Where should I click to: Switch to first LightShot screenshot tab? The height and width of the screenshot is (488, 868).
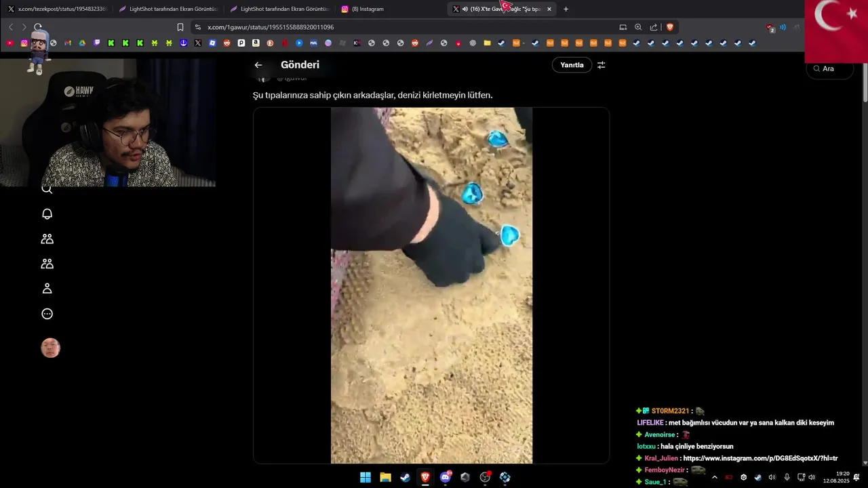(x=167, y=9)
